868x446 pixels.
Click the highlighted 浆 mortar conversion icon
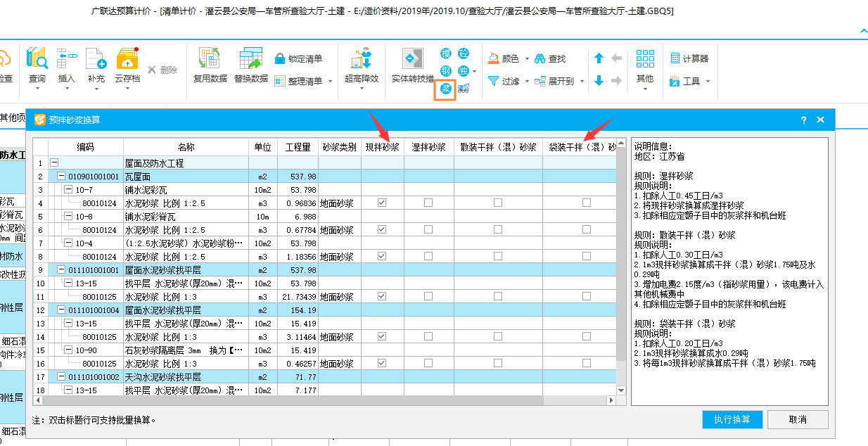(445, 89)
